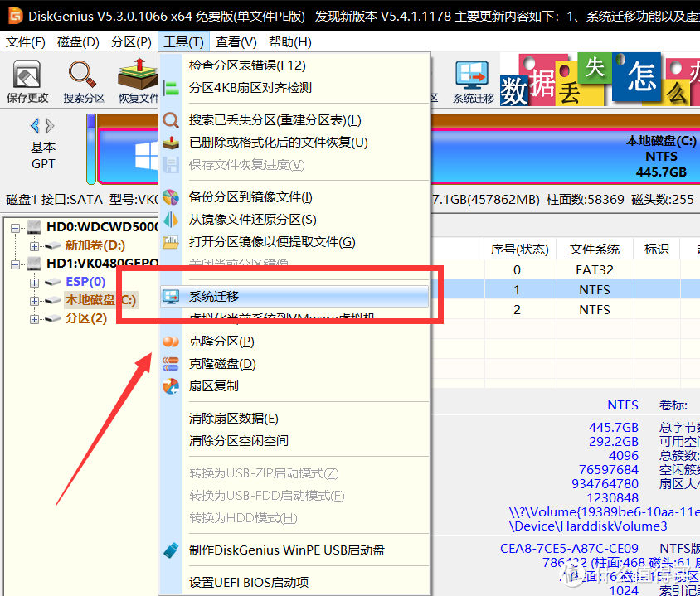Screen dimensions: 700x596
Task: Expand the 分区(2) tree node
Action: click(34, 317)
